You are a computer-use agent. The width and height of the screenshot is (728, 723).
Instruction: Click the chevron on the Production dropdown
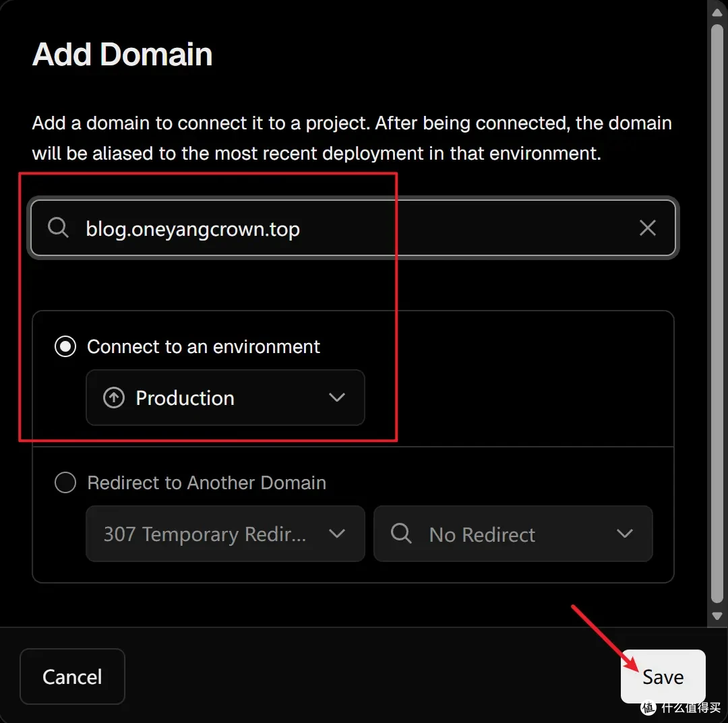click(337, 398)
